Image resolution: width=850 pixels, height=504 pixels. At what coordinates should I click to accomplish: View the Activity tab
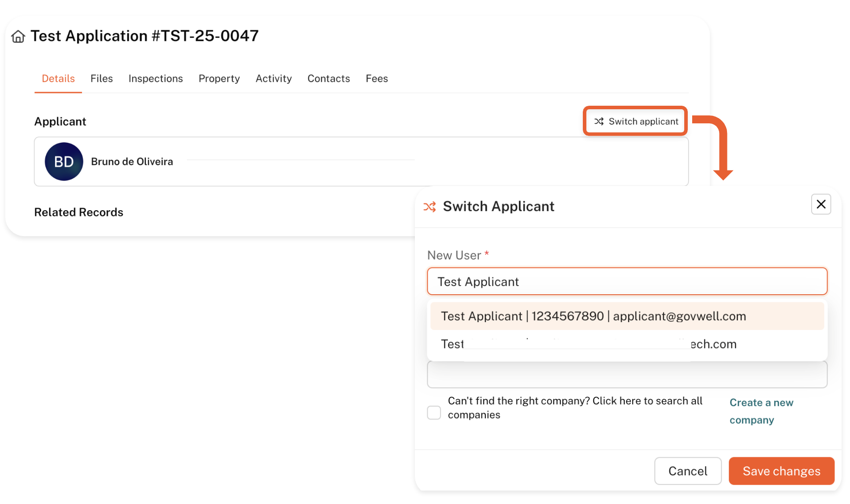pos(273,78)
